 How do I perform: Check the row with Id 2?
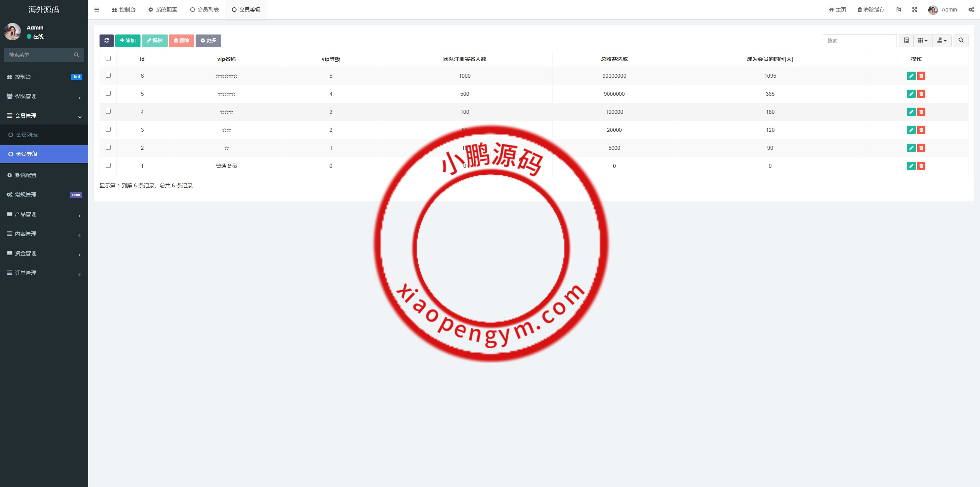108,148
